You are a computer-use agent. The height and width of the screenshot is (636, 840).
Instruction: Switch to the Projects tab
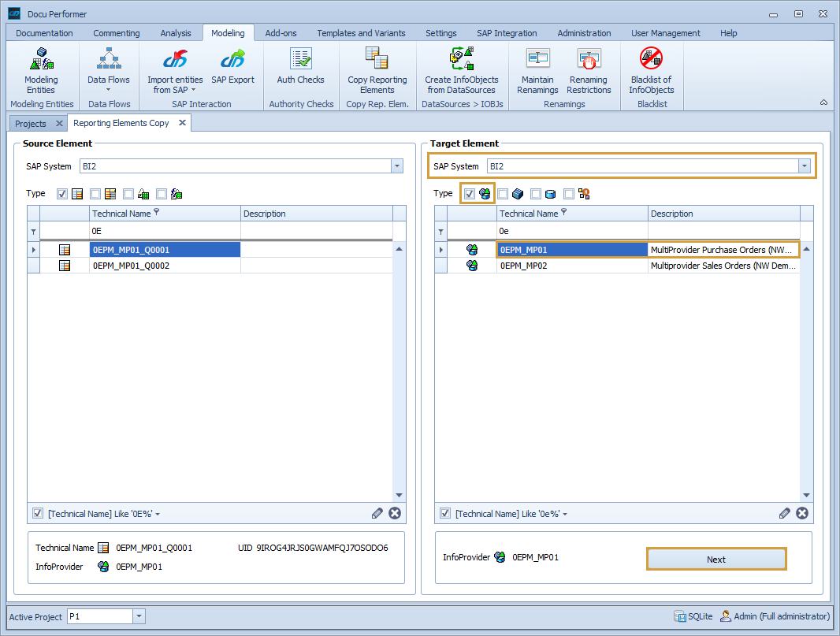tap(32, 123)
